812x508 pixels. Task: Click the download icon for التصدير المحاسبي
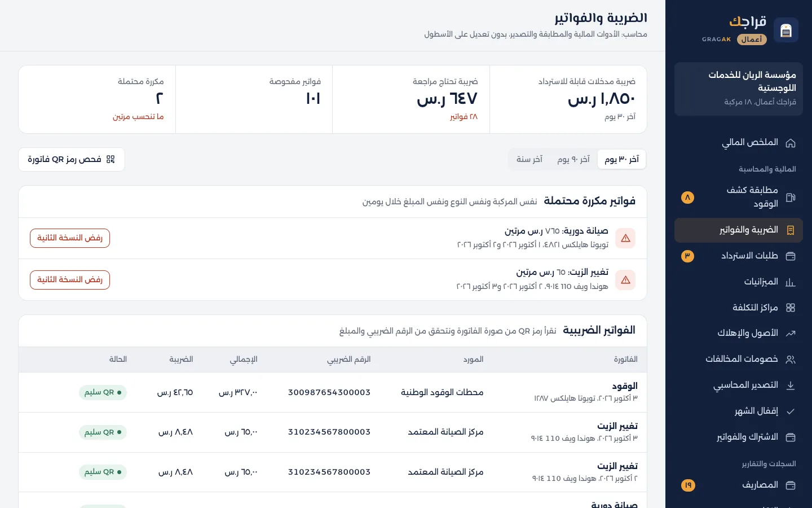pyautogui.click(x=791, y=386)
